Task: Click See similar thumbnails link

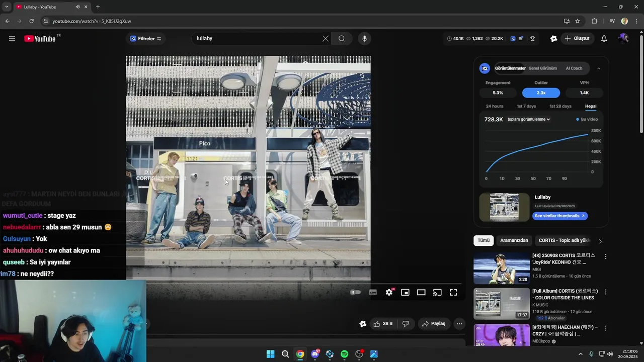Action: point(560,216)
